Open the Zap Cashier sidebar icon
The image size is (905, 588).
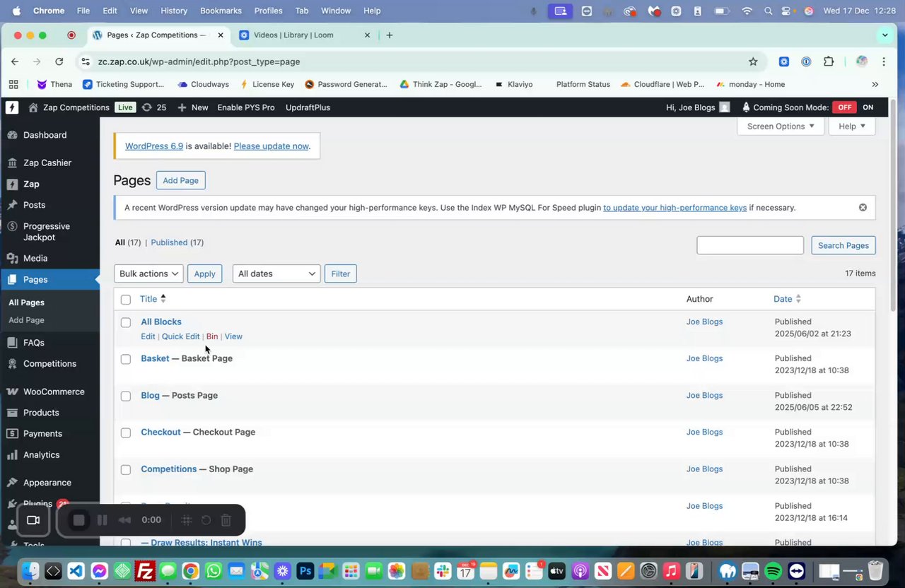12,163
